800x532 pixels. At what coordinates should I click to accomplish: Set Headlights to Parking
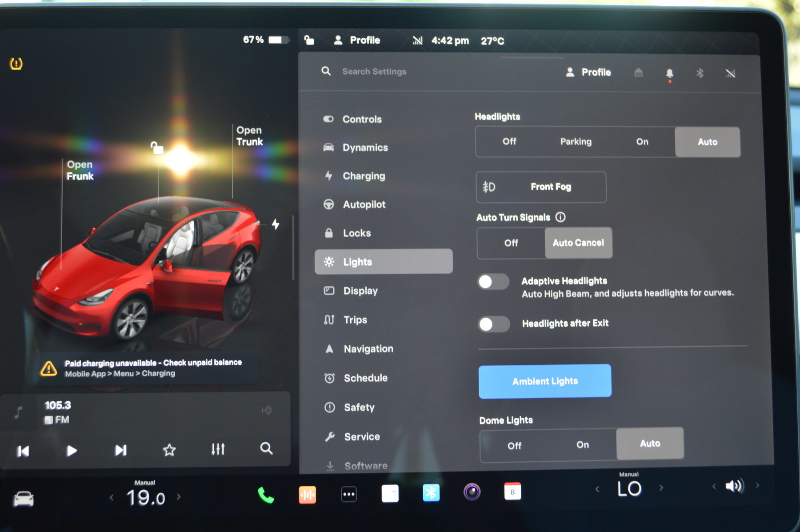[576, 142]
